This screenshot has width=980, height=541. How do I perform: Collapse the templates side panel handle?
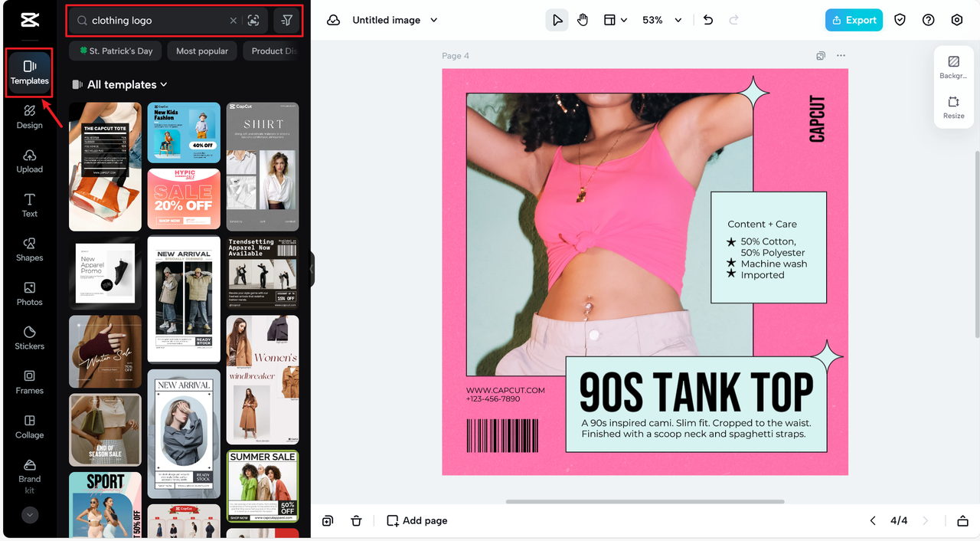point(312,269)
